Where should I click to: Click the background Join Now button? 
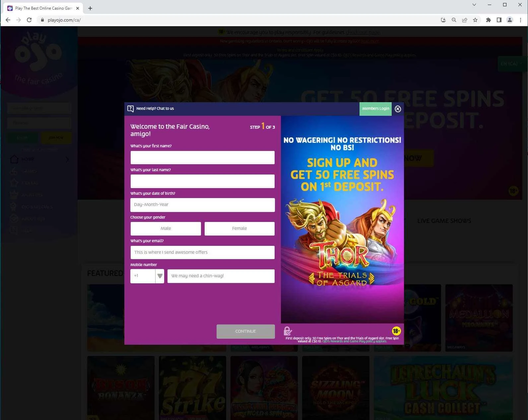tap(56, 138)
